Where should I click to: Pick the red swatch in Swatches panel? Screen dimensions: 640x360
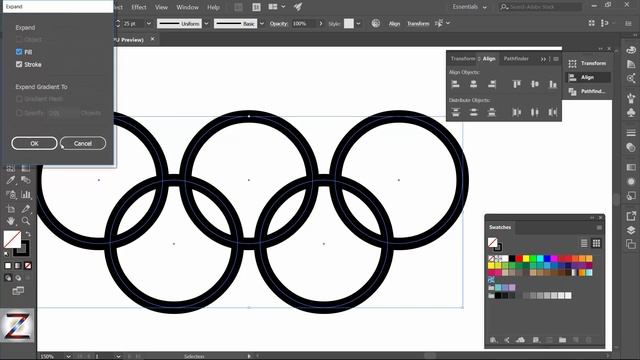coord(519,258)
